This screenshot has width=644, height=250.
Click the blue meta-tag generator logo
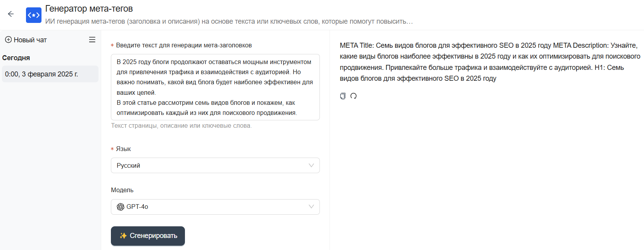click(x=34, y=15)
